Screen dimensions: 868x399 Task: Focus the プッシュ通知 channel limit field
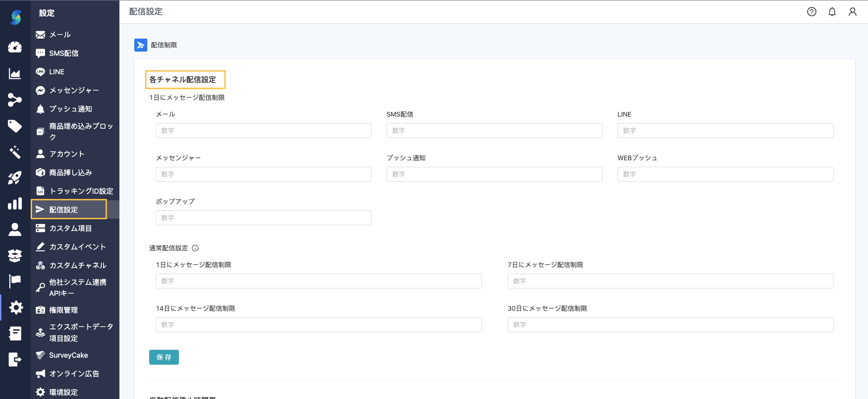(494, 174)
